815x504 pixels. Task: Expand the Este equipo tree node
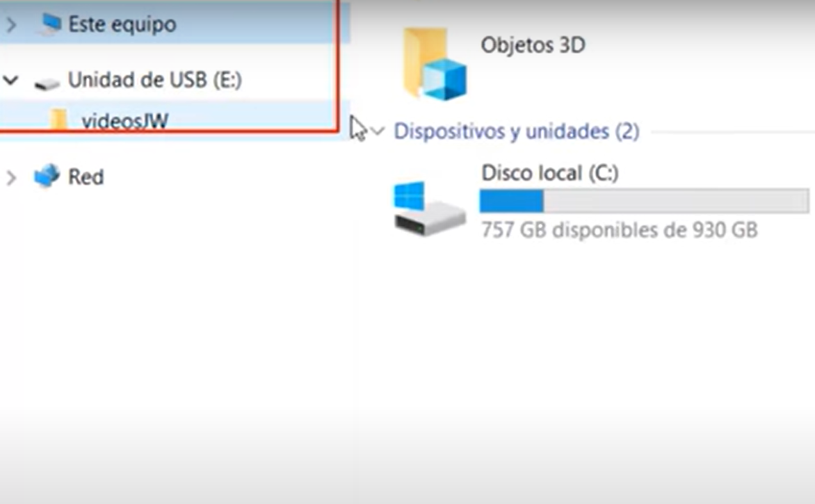[x=11, y=24]
